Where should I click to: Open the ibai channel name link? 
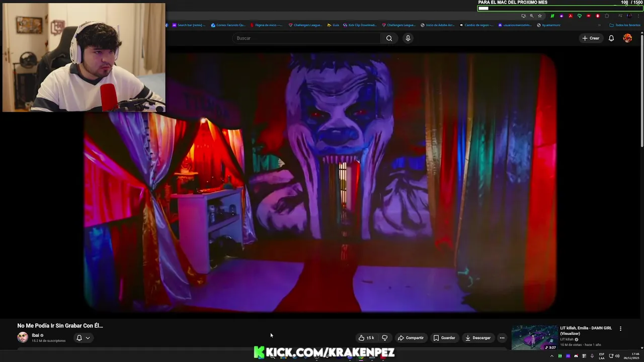tap(35, 335)
